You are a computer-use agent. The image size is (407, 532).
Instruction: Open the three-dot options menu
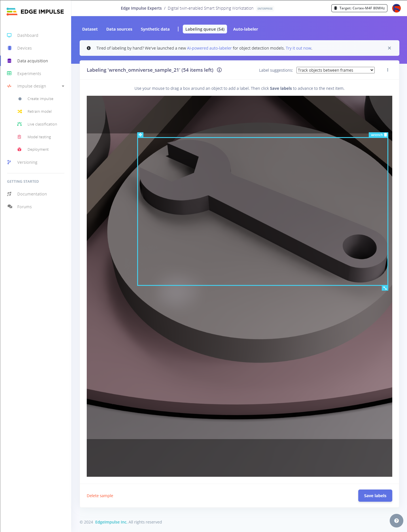click(x=388, y=70)
